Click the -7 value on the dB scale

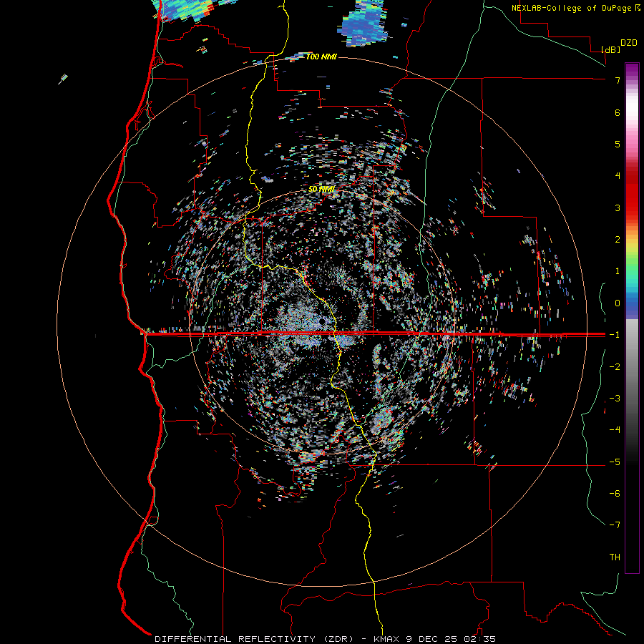615,525
